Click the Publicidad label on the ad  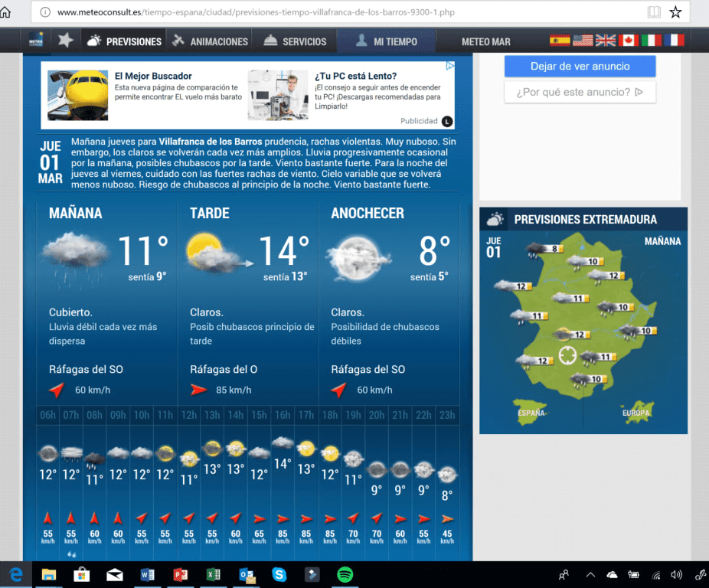tap(419, 121)
